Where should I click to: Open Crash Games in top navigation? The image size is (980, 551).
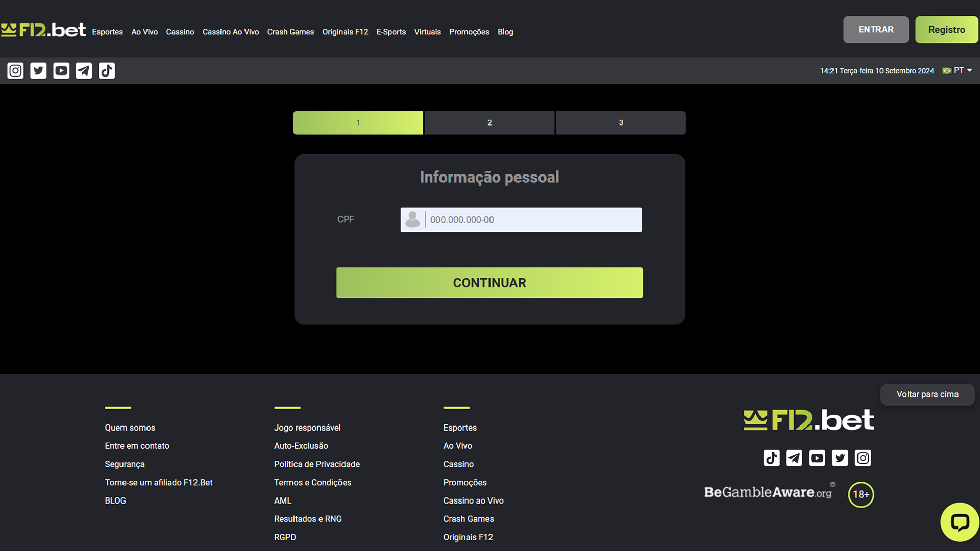(290, 32)
